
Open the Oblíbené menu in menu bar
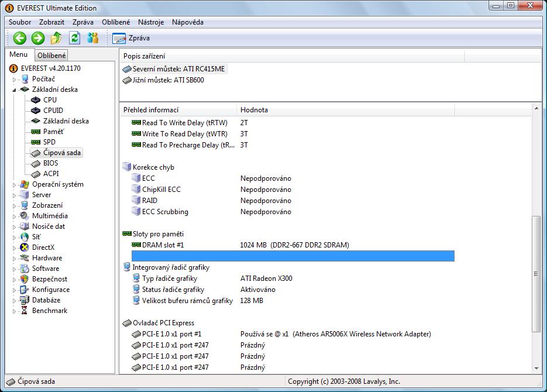coord(116,22)
